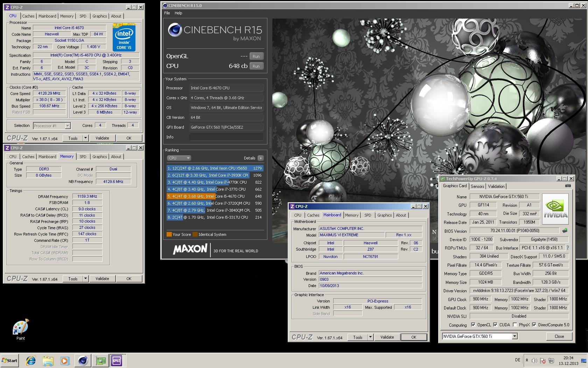Viewport: 588px width, 368px height.
Task: Open the Processor #1 selection dropdown
Action: point(68,125)
